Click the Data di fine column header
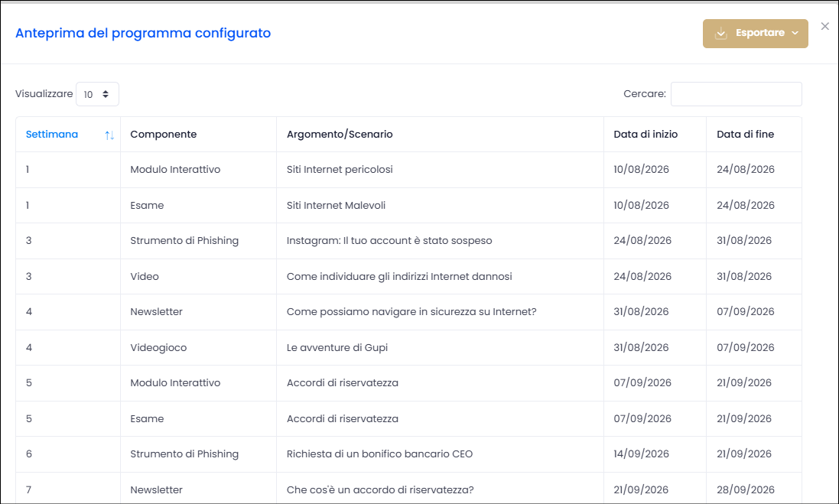The height and width of the screenshot is (504, 839). [746, 135]
